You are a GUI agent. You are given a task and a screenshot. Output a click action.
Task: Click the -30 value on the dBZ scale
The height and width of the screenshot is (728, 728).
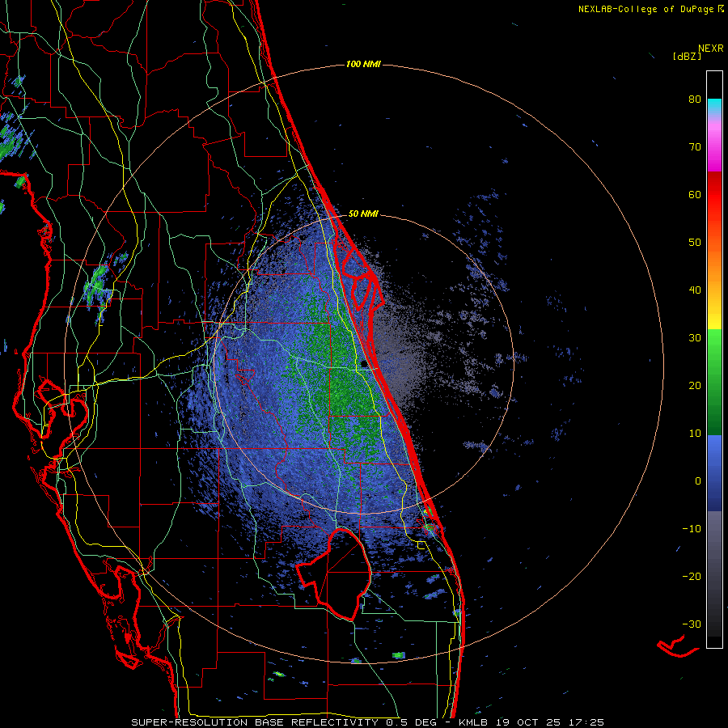coord(692,624)
